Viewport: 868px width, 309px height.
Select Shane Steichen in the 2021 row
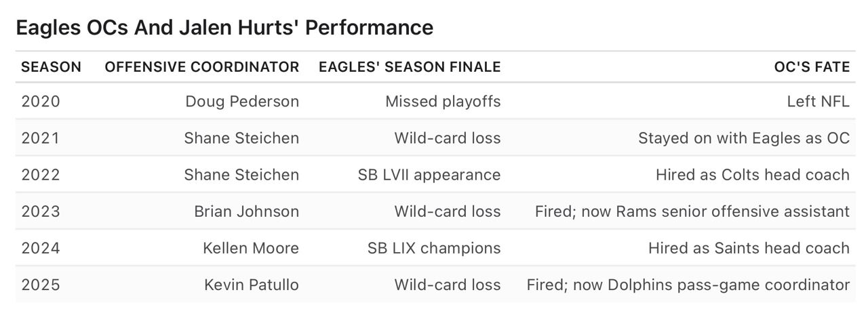coord(241,138)
